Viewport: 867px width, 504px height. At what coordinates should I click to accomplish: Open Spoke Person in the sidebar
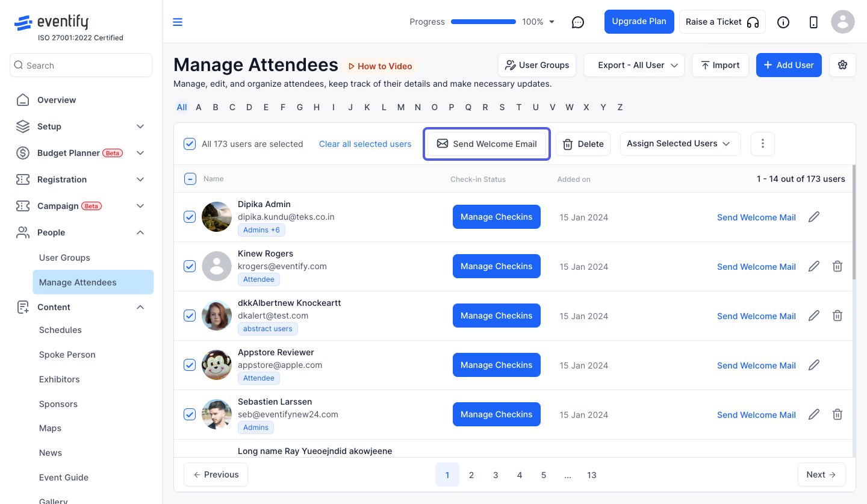tap(67, 355)
